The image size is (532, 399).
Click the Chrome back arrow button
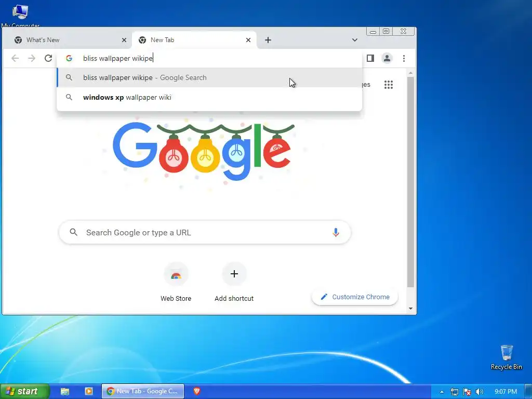tap(15, 58)
